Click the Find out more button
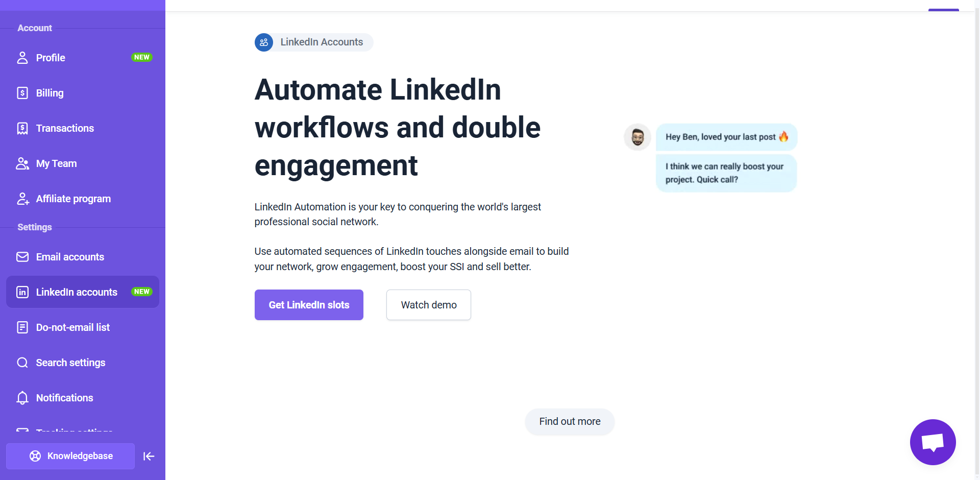Image resolution: width=980 pixels, height=480 pixels. [x=570, y=422]
